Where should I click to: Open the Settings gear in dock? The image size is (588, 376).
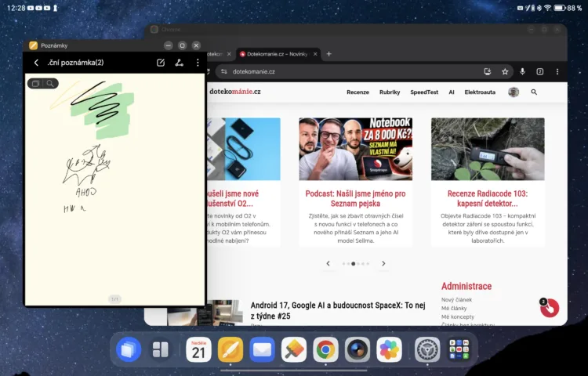pyautogui.click(x=427, y=350)
